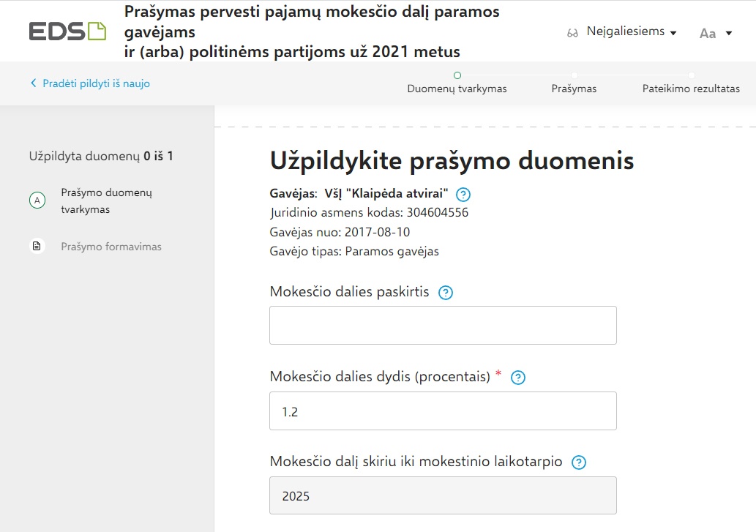
Task: Click the document icon beside Prašymo formavimas
Action: (x=37, y=247)
